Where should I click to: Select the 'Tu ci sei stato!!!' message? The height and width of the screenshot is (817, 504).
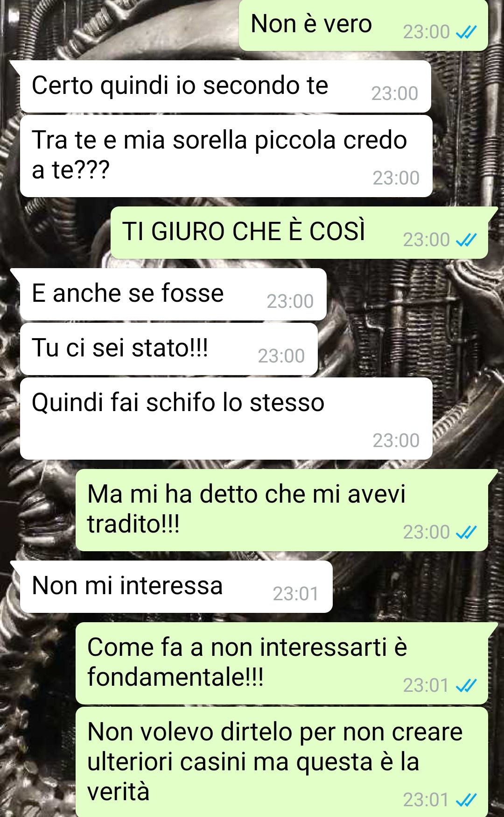pyautogui.click(x=169, y=349)
